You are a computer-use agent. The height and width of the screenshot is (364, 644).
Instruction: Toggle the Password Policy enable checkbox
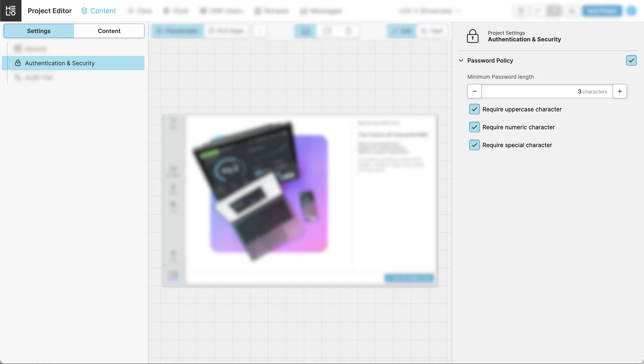click(x=631, y=61)
